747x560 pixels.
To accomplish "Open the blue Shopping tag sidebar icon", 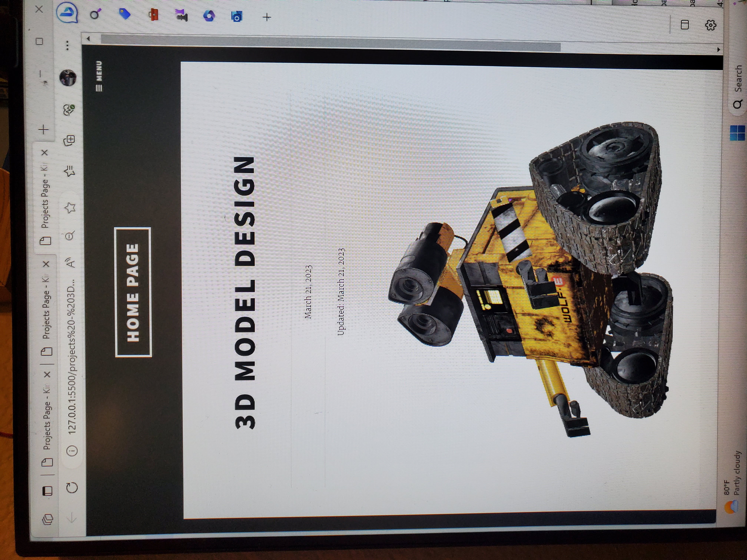I will tap(125, 14).
